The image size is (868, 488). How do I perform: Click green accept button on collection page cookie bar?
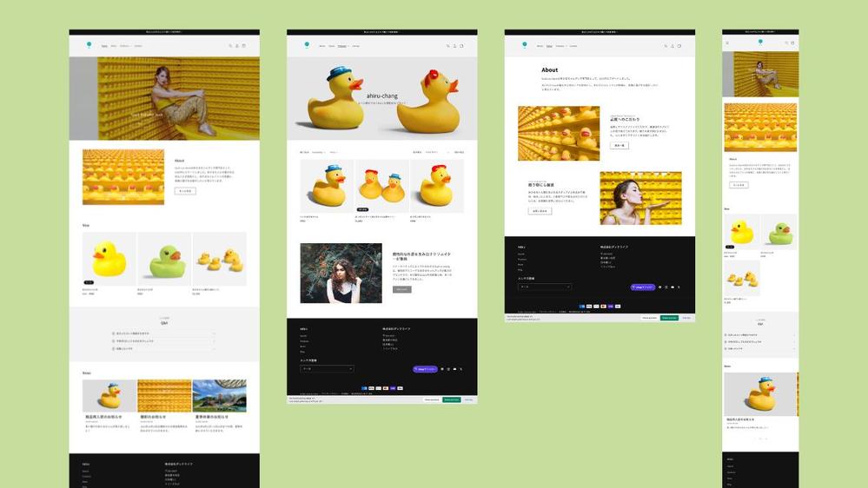pyautogui.click(x=451, y=399)
